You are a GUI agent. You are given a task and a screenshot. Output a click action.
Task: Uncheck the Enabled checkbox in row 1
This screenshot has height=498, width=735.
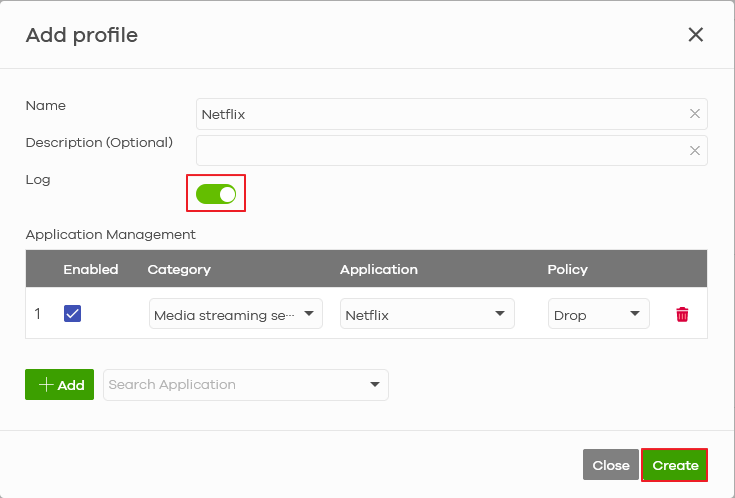[x=72, y=314]
